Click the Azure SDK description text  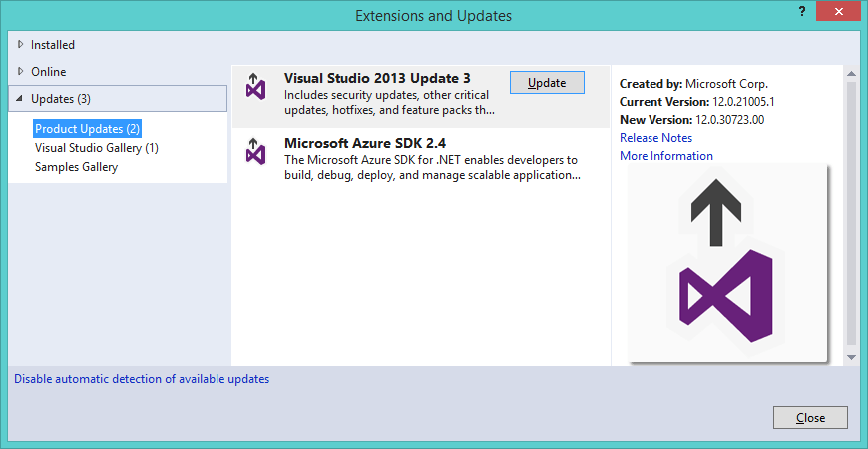(432, 168)
